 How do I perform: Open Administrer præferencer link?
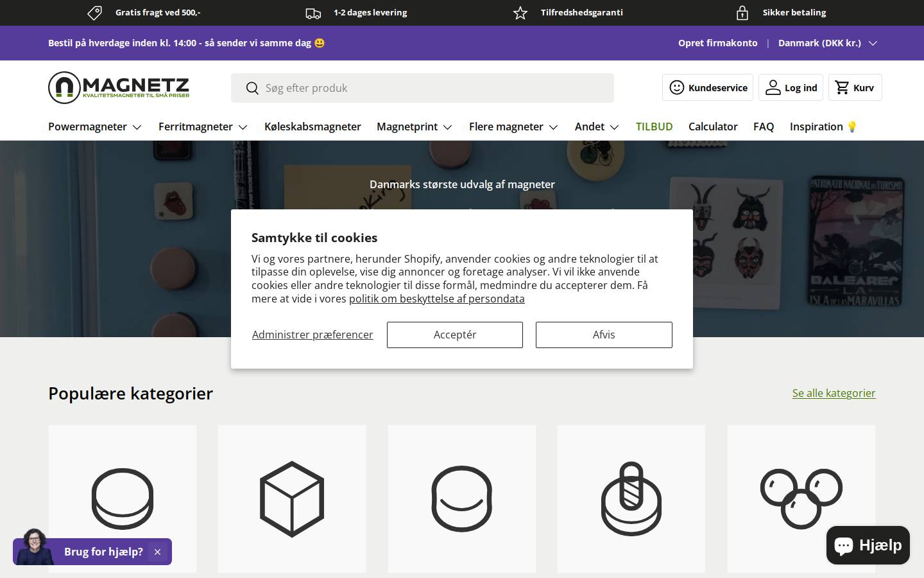pyautogui.click(x=312, y=335)
